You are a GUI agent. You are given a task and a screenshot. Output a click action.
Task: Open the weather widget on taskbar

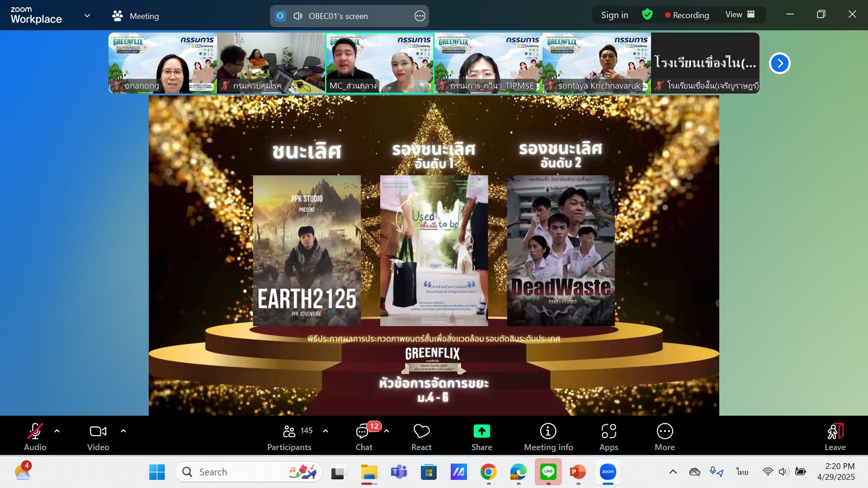(x=23, y=472)
